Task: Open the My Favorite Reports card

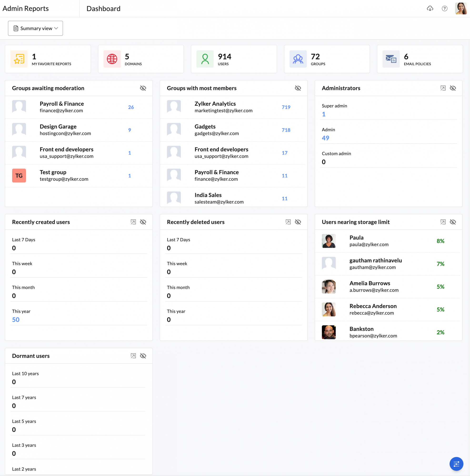Action: tap(48, 59)
